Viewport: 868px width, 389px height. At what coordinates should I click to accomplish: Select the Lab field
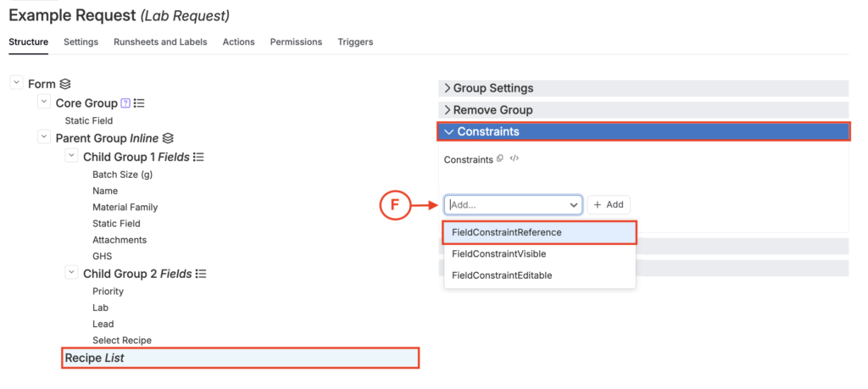(100, 308)
